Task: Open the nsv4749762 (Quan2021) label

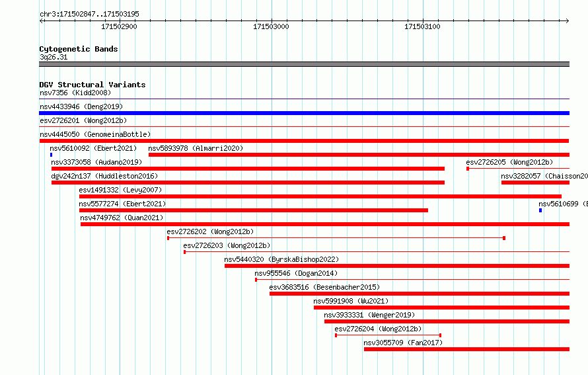Action: [x=122, y=218]
